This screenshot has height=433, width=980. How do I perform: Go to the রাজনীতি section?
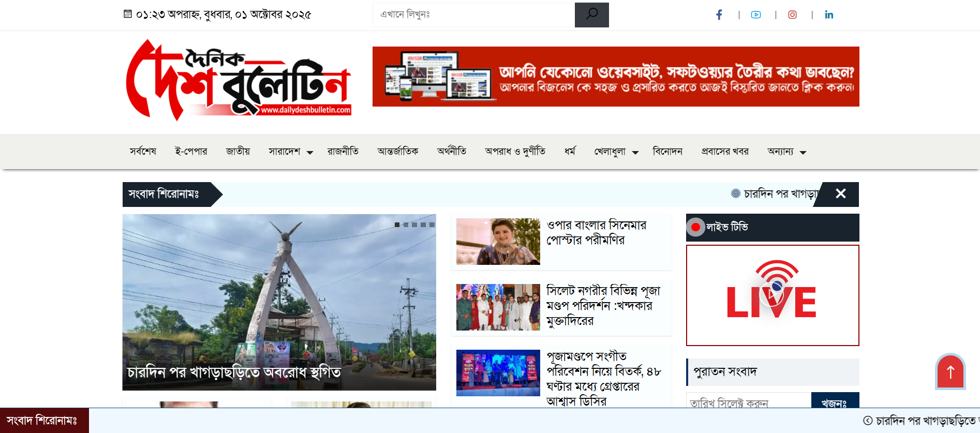coord(343,152)
